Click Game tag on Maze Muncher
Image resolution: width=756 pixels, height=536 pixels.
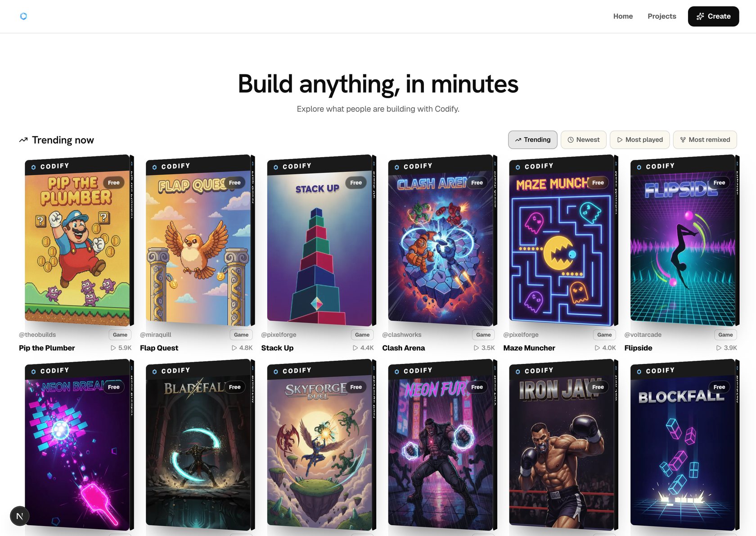click(604, 335)
